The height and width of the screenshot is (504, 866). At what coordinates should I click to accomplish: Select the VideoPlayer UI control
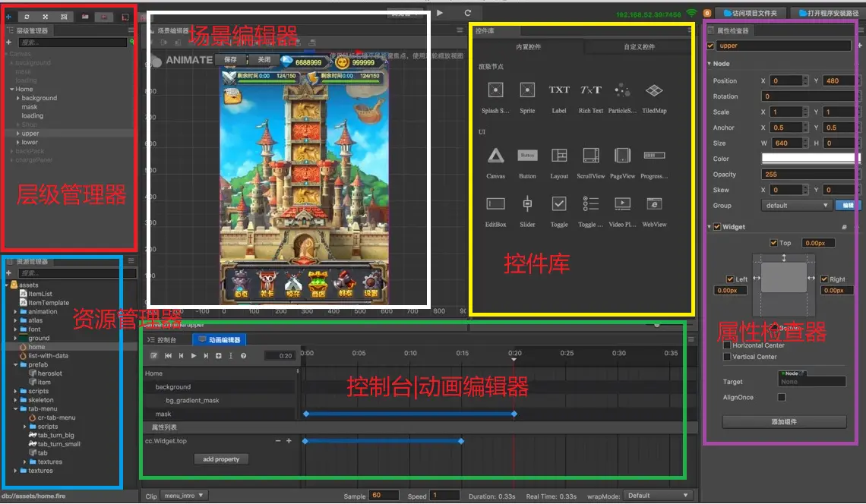[622, 203]
